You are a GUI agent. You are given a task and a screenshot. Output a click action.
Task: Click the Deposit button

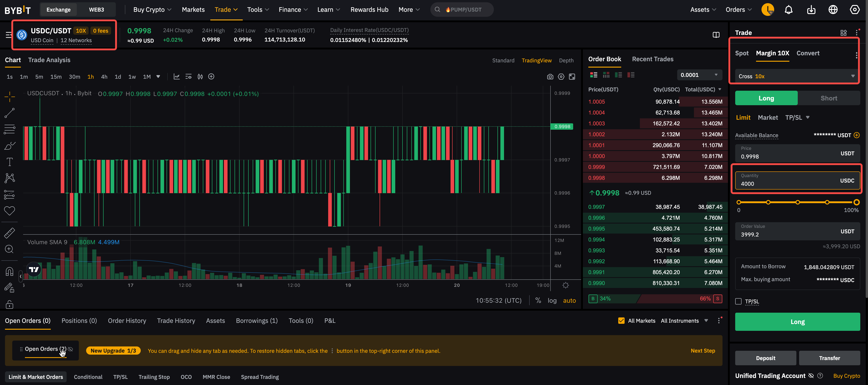[765, 358]
